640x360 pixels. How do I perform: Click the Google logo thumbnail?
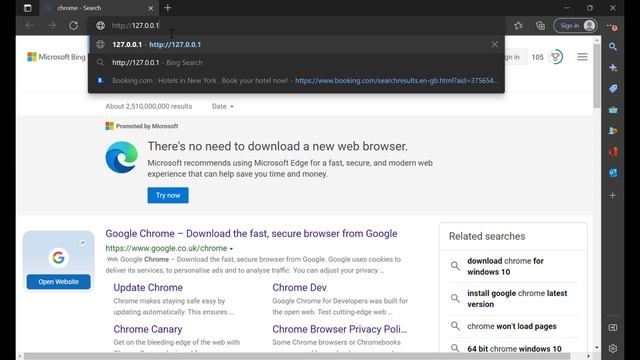58,258
